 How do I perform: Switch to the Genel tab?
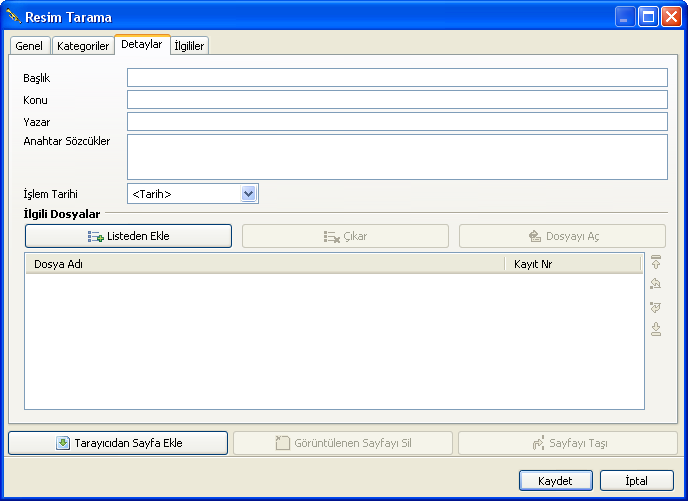tap(29, 46)
